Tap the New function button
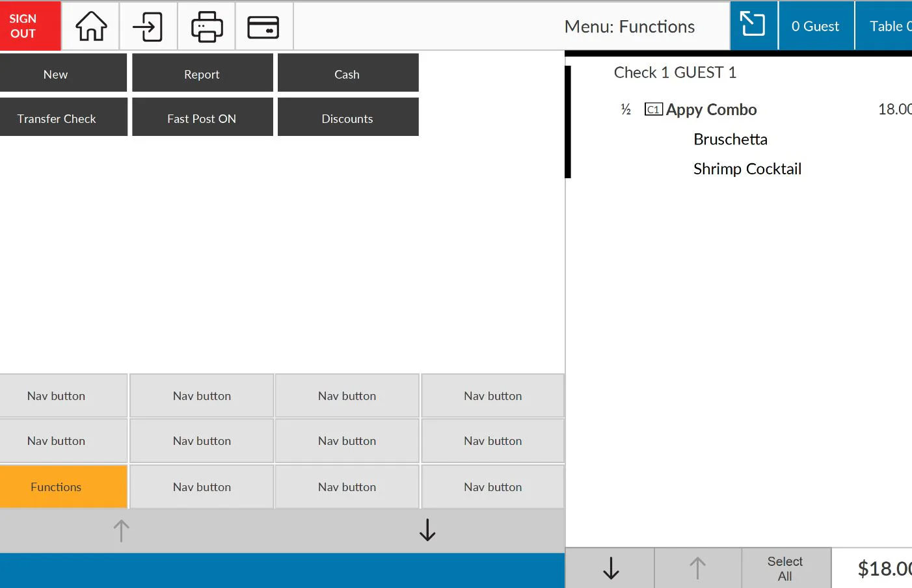 [x=63, y=73]
